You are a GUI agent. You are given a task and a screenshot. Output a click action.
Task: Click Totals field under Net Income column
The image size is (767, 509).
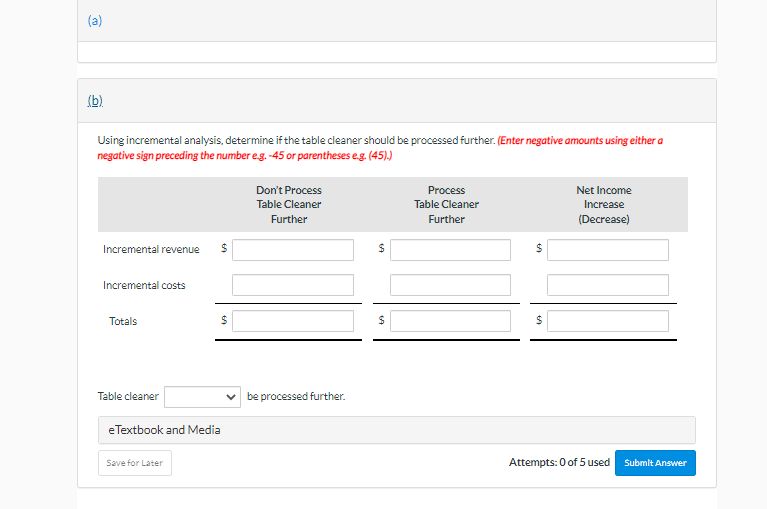pos(608,322)
